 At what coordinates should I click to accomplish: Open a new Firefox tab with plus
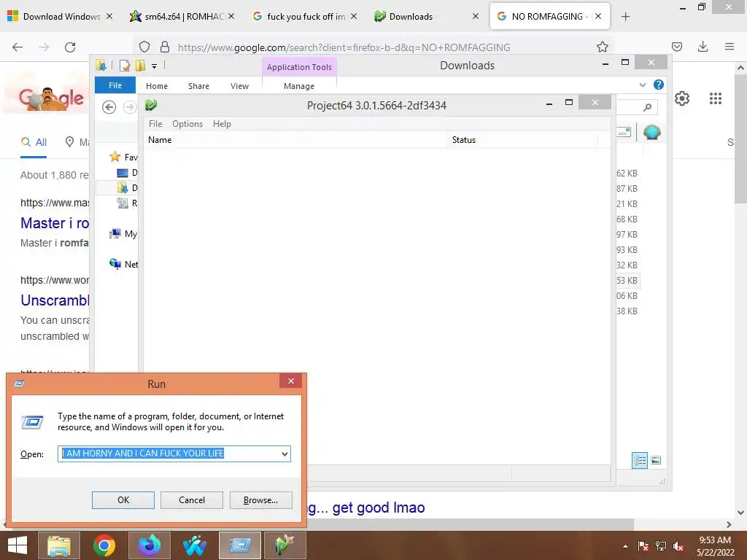625,17
